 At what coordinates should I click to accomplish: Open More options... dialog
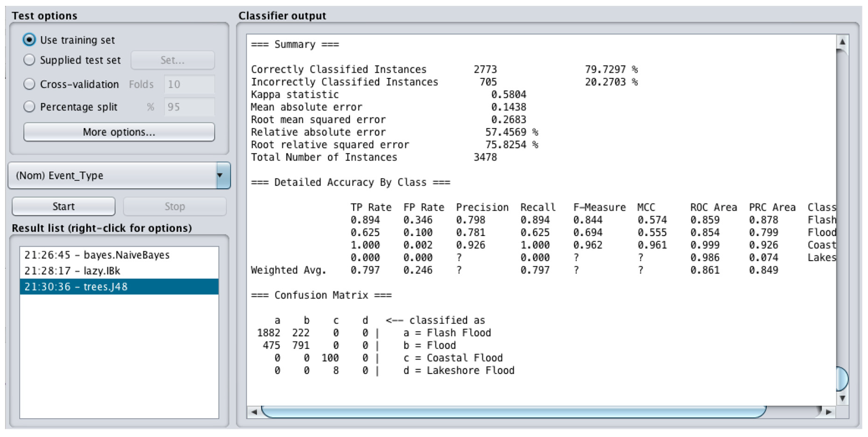pos(119,132)
